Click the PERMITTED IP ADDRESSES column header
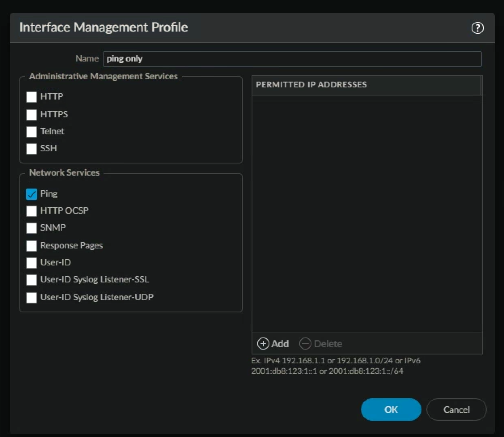504x437 pixels. click(366, 85)
